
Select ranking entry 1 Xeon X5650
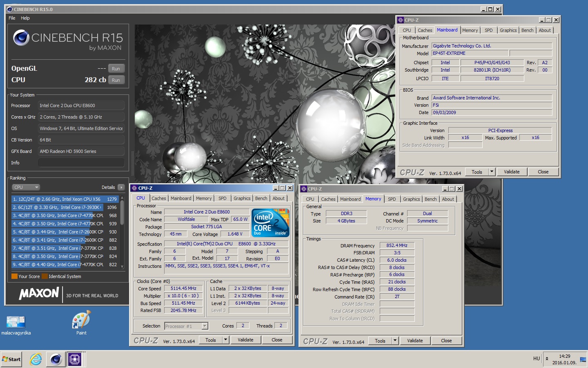65,199
